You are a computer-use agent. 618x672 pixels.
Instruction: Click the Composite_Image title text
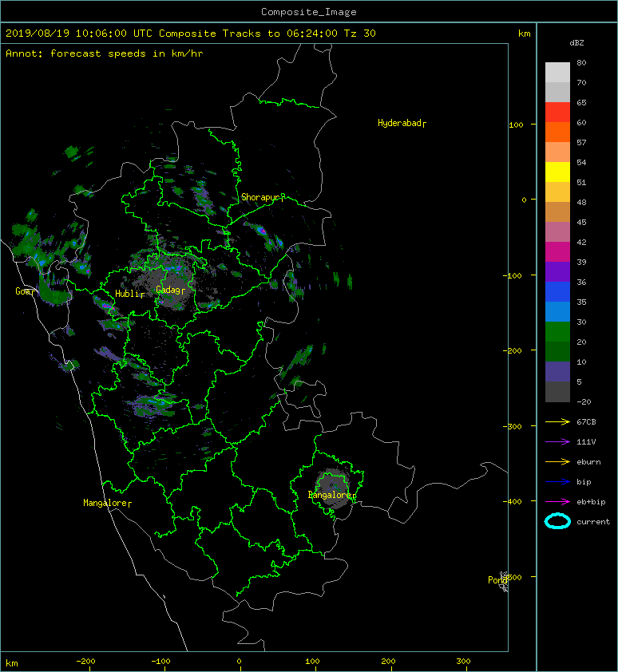click(309, 12)
